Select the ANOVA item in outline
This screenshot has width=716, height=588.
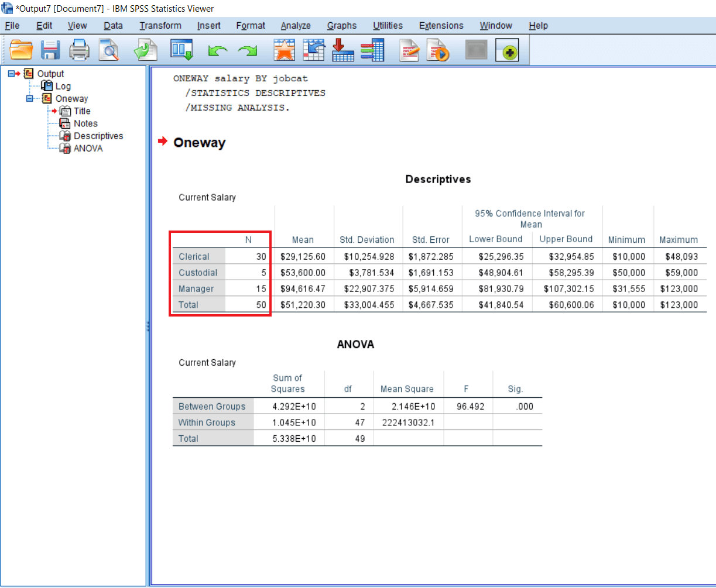(x=88, y=148)
